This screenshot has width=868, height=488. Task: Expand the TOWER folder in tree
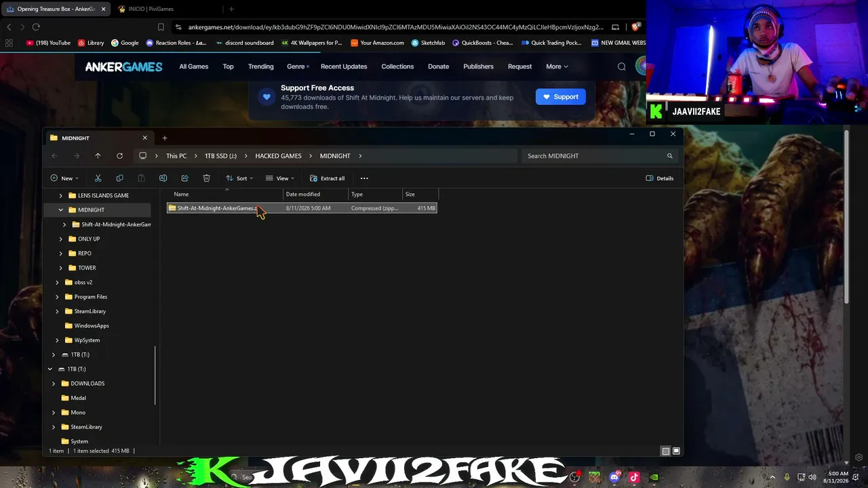coord(61,268)
